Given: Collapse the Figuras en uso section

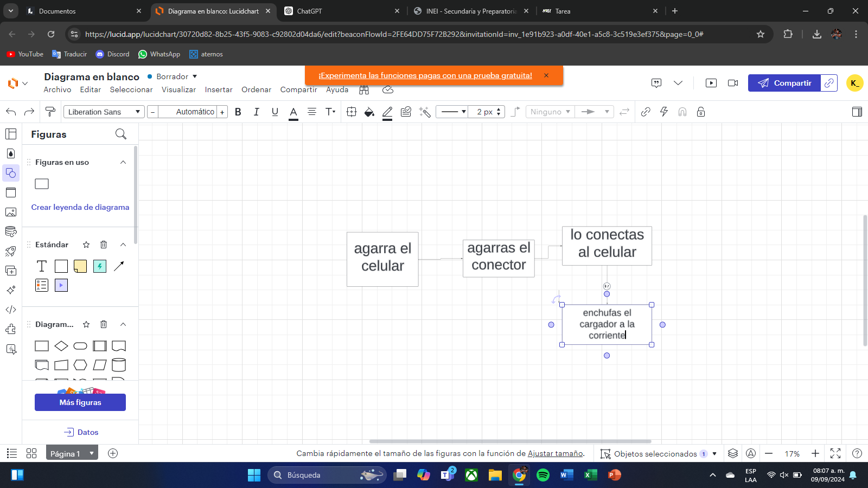Looking at the screenshot, I should tap(123, 162).
